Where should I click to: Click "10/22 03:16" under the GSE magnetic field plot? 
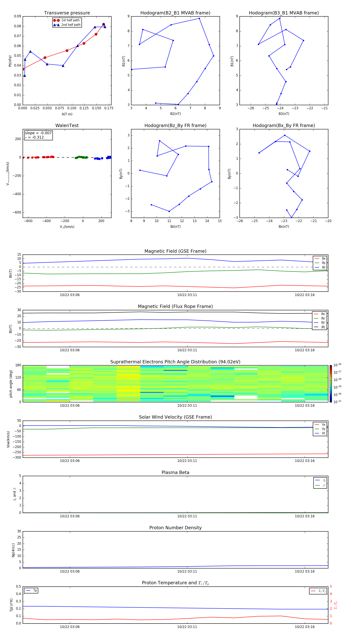305,295
